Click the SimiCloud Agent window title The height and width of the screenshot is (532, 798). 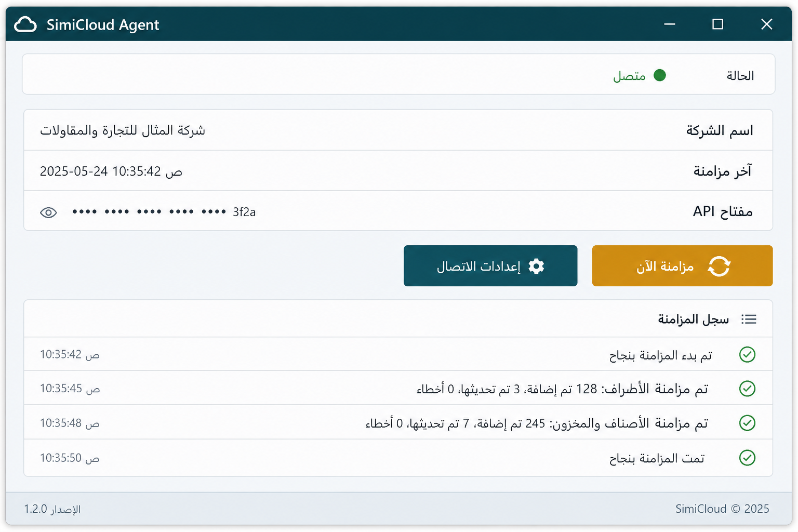click(103, 25)
